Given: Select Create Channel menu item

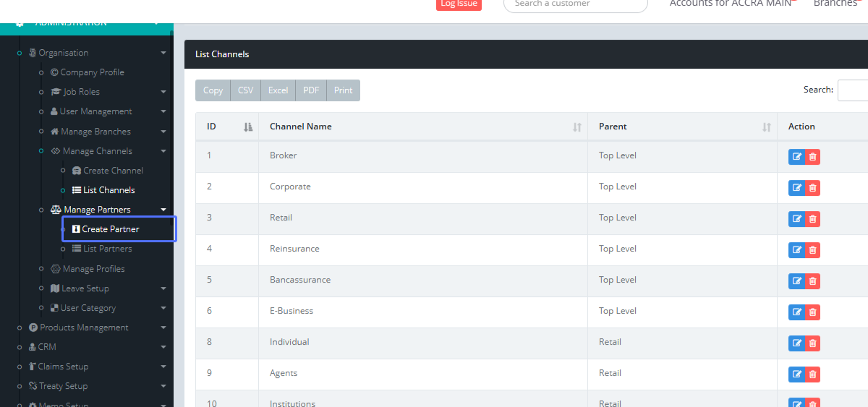Looking at the screenshot, I should [x=113, y=171].
